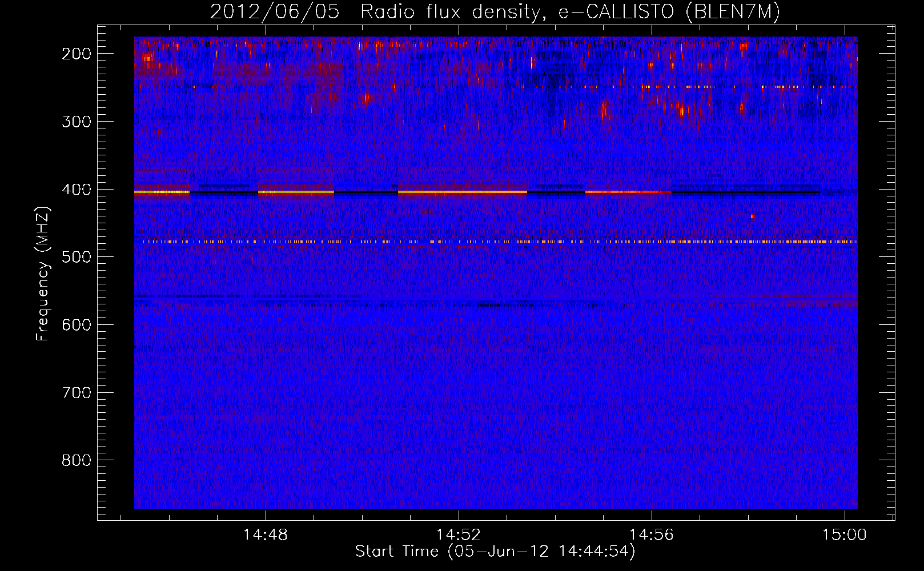The height and width of the screenshot is (571, 924).
Task: Click the plot title mentioning e-CALLISTO (BLEN7M)
Action: 495,12
